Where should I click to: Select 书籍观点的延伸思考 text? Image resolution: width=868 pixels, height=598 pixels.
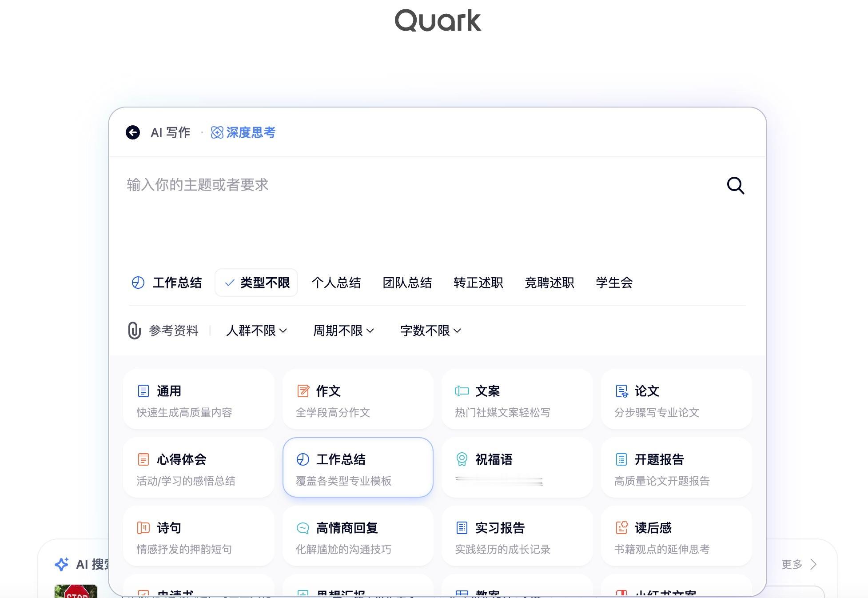pyautogui.click(x=662, y=550)
